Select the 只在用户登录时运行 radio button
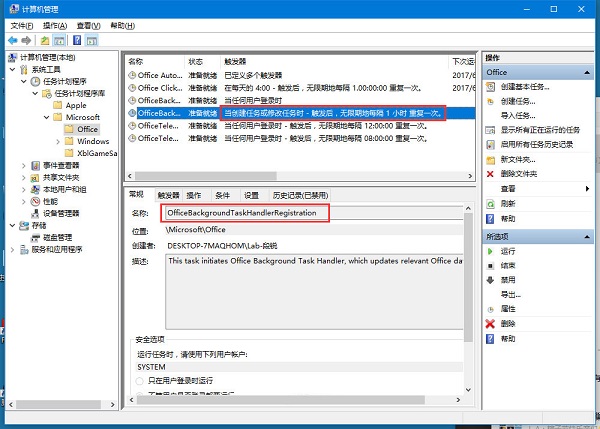600x429 pixels. (139, 381)
